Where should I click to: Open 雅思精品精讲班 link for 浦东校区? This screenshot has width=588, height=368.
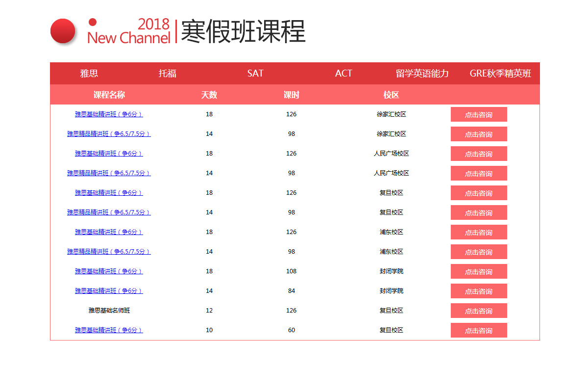click(109, 252)
